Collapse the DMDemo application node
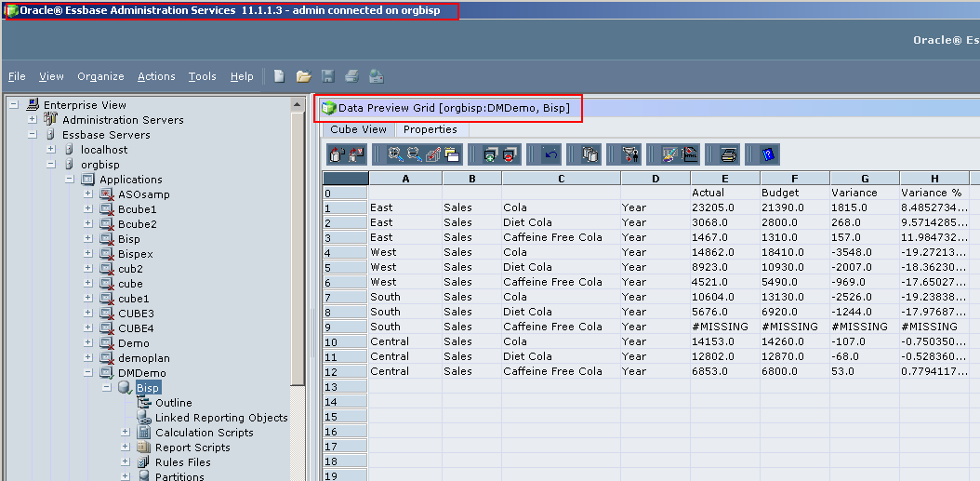The height and width of the screenshot is (481, 980). pos(88,373)
